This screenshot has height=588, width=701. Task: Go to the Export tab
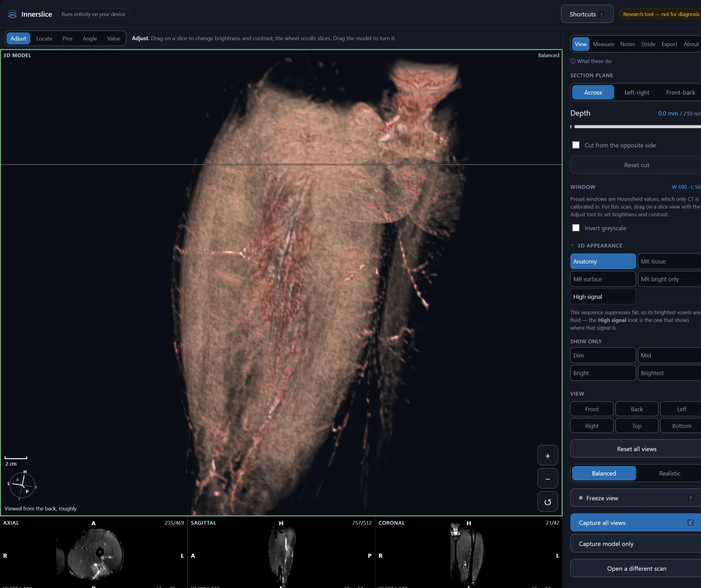click(669, 44)
